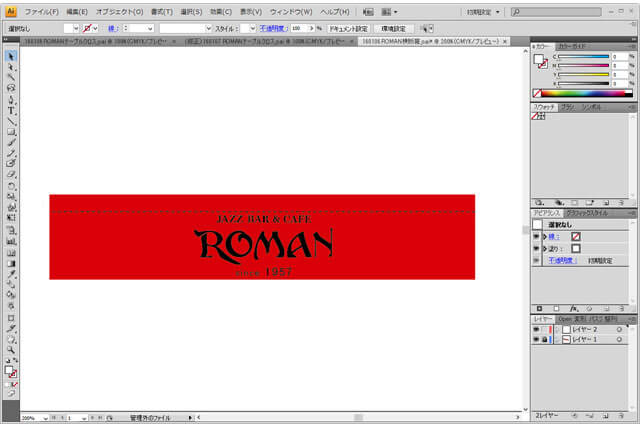
Task: Click the Cyan (C) slider track
Action: (x=584, y=57)
